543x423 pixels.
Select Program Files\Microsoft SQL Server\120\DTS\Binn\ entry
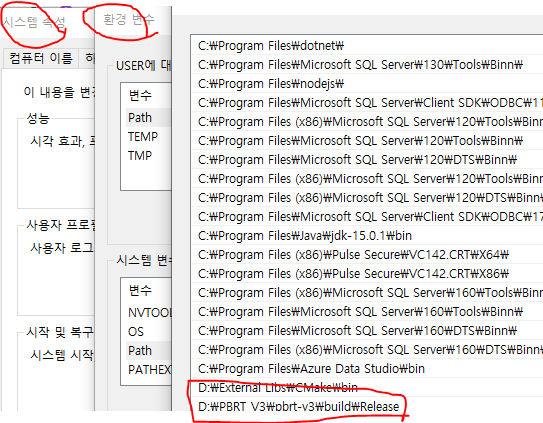click(367, 160)
